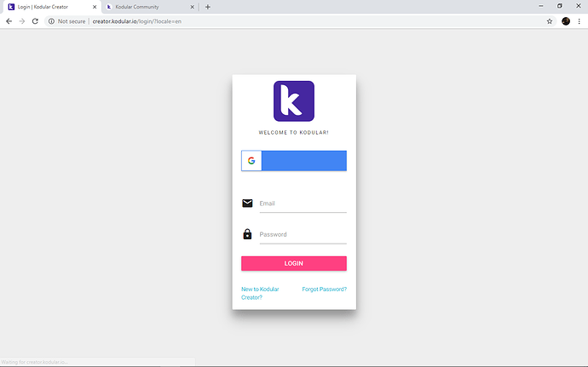The height and width of the screenshot is (367, 588).
Task: Sign in with the blue Google button
Action: click(x=294, y=160)
